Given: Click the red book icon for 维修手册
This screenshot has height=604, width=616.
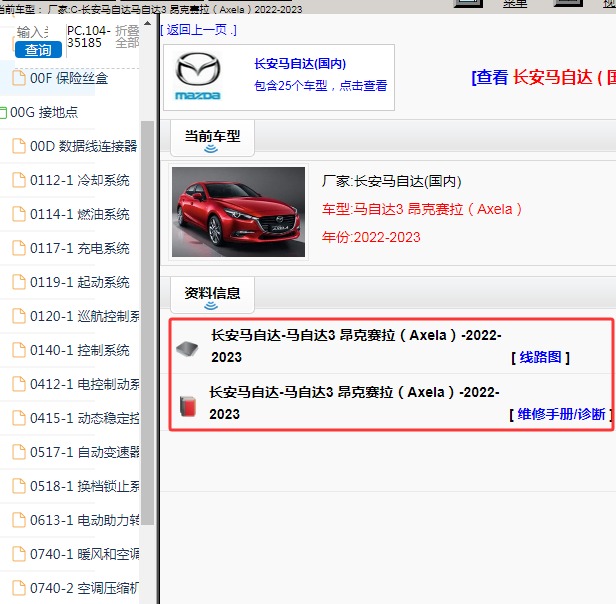Looking at the screenshot, I should coord(188,406).
